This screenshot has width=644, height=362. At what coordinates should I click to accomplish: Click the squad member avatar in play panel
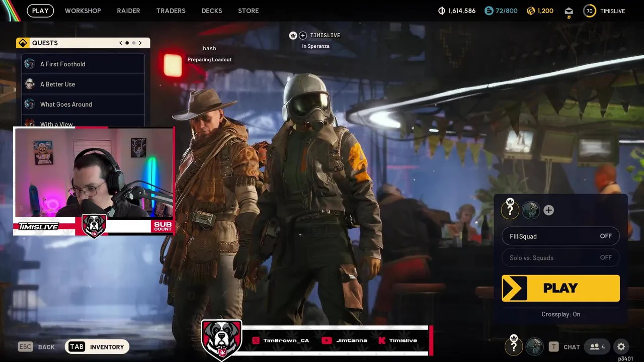pos(530,210)
